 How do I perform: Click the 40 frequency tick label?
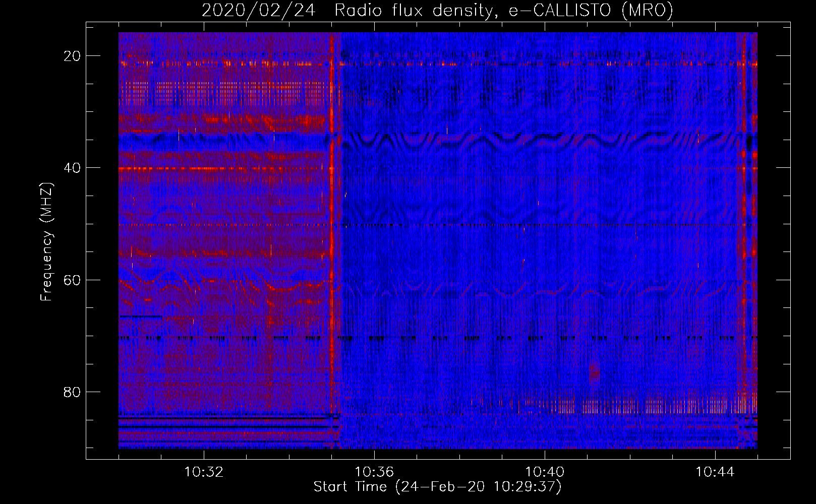pos(72,168)
